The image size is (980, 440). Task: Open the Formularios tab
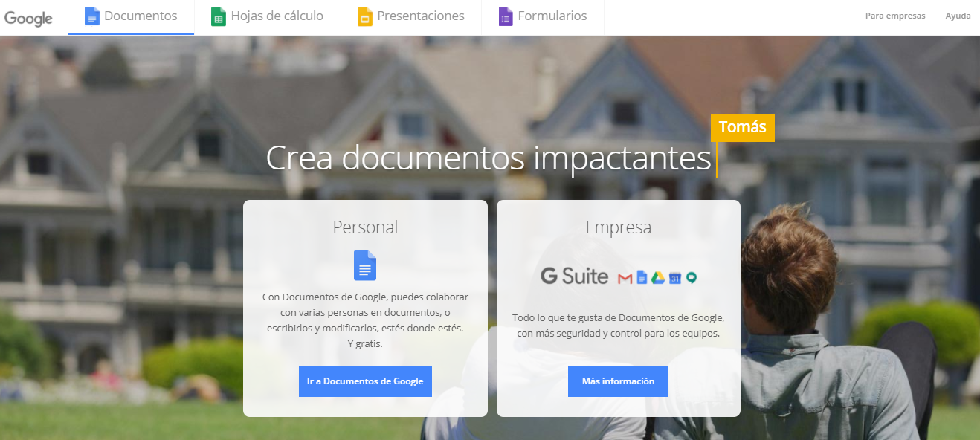coord(543,16)
